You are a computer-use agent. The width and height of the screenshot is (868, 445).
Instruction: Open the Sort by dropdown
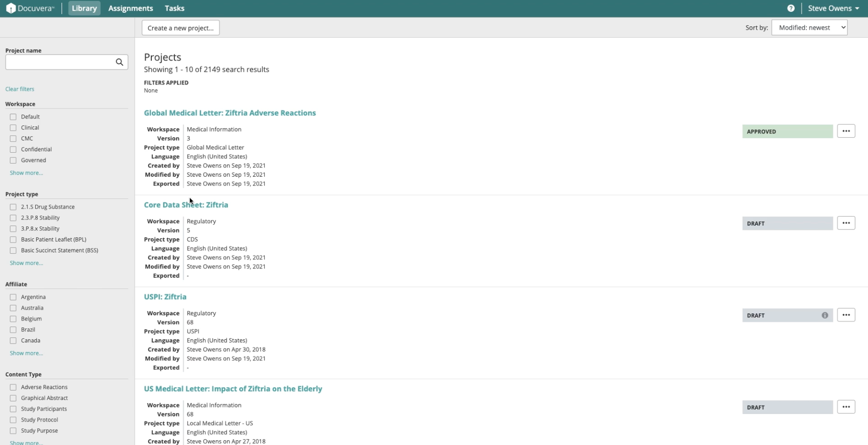click(x=809, y=28)
